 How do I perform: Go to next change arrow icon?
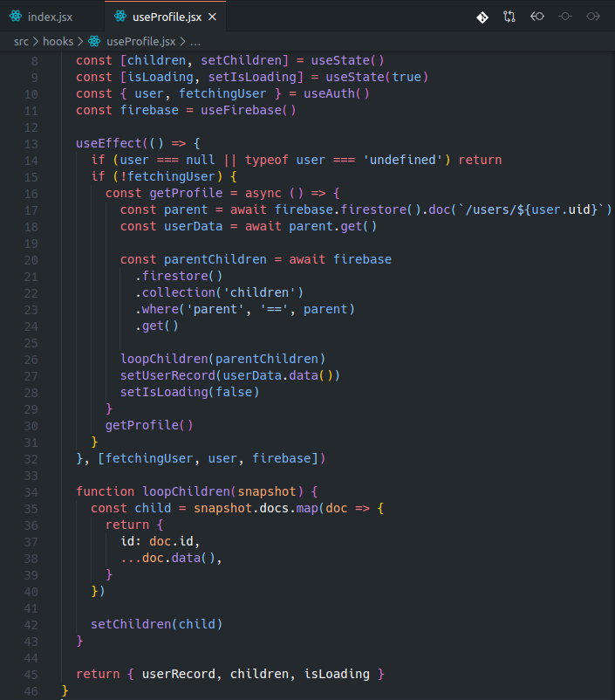coord(593,17)
